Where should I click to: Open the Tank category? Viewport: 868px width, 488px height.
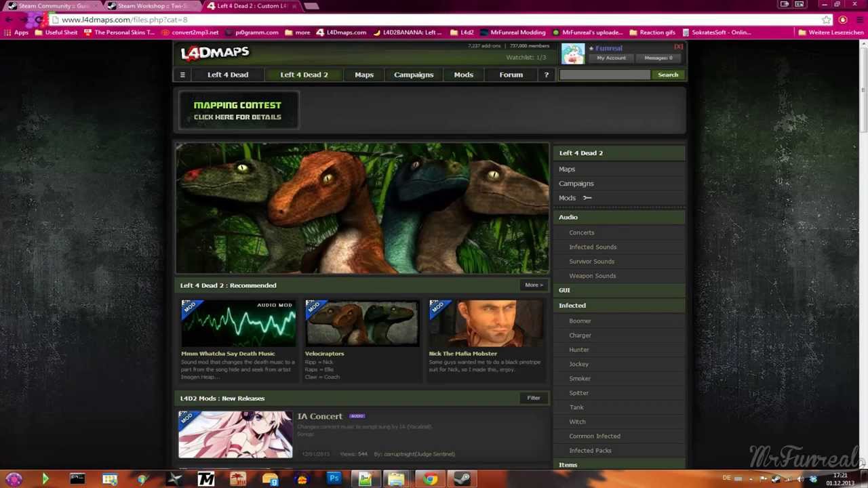pyautogui.click(x=576, y=407)
